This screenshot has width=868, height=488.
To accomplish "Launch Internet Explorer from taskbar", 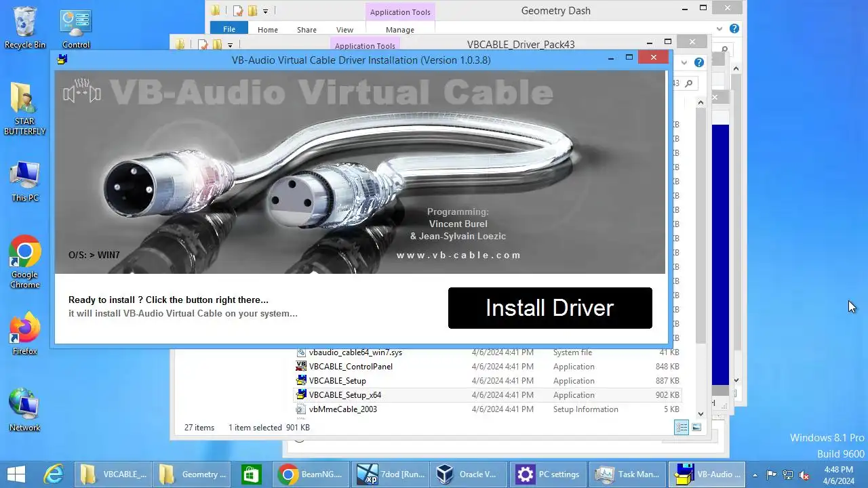I will click(x=54, y=474).
